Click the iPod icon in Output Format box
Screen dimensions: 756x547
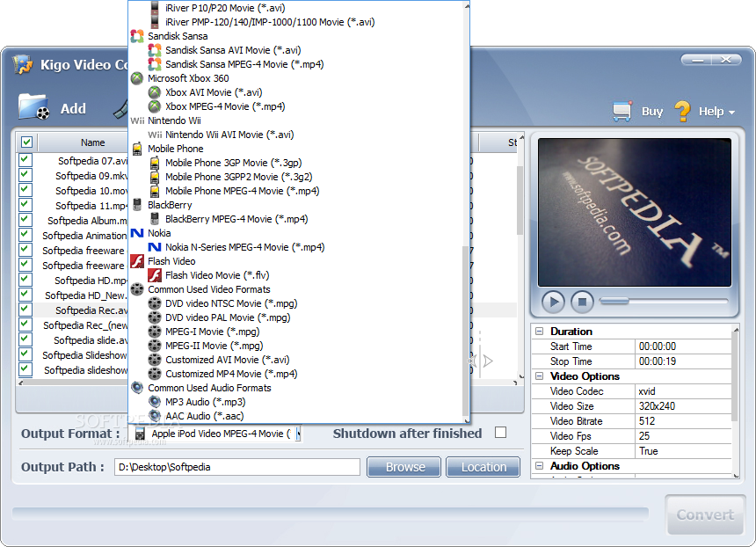[x=140, y=434]
